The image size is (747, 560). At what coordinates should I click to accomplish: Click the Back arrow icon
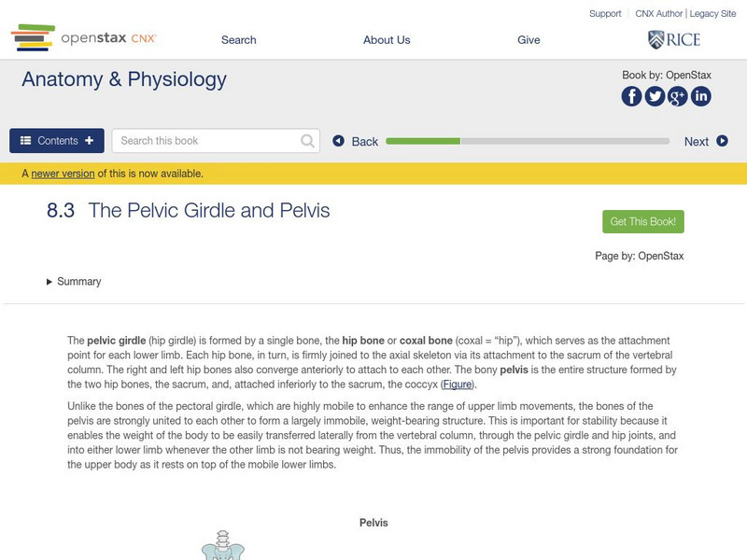[x=339, y=141]
